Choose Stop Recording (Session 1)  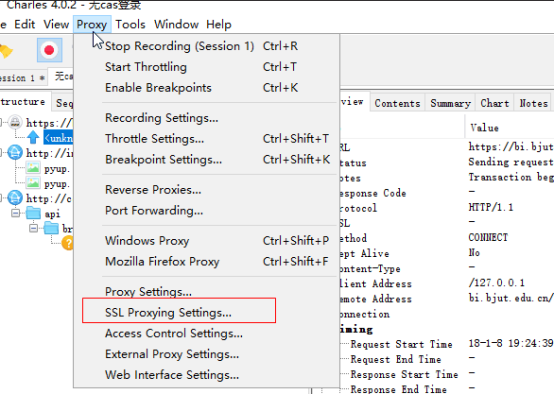point(206,46)
